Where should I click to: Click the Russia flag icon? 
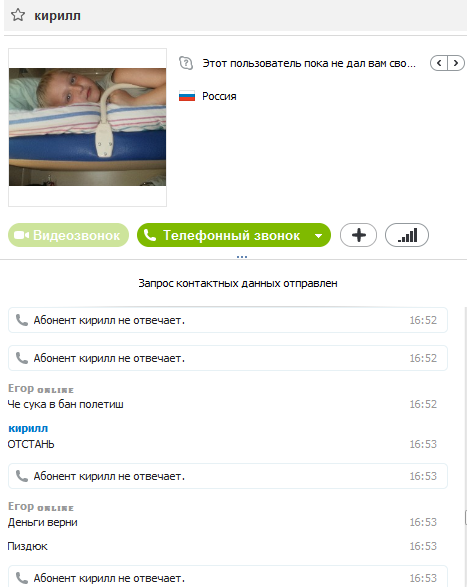click(x=187, y=96)
